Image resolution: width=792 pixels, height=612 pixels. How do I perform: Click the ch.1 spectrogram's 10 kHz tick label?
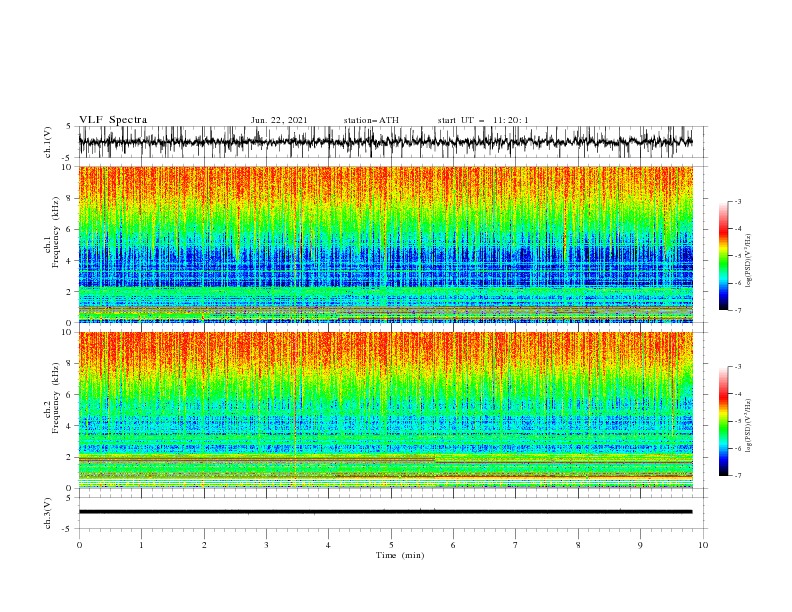click(x=66, y=167)
